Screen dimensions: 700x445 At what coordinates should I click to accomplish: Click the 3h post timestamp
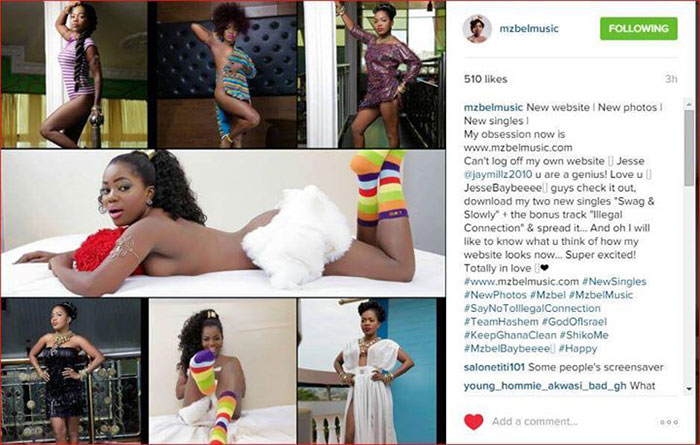(x=671, y=79)
